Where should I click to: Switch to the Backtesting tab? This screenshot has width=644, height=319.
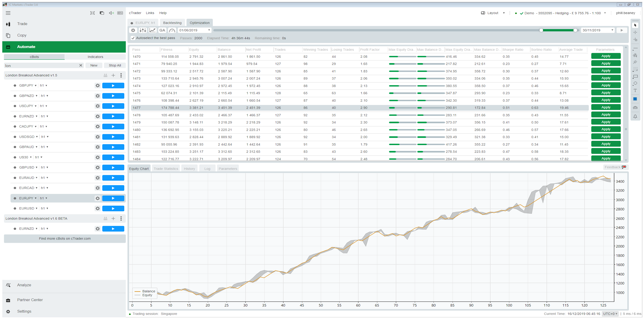point(172,23)
